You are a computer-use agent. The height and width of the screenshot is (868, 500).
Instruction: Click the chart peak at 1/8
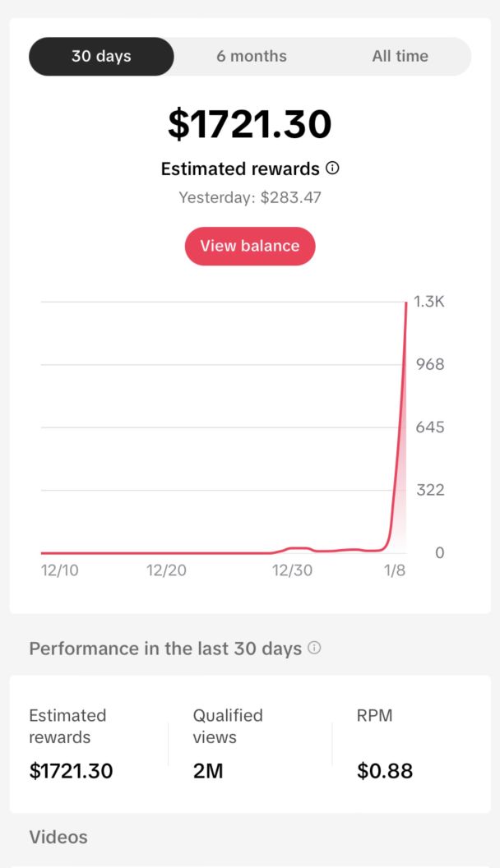point(405,303)
